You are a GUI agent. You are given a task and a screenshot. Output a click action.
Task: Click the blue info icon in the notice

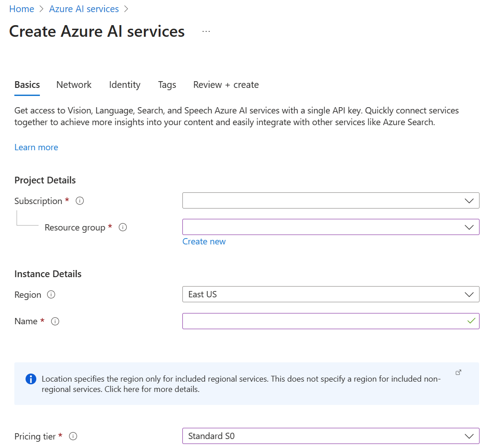point(31,379)
